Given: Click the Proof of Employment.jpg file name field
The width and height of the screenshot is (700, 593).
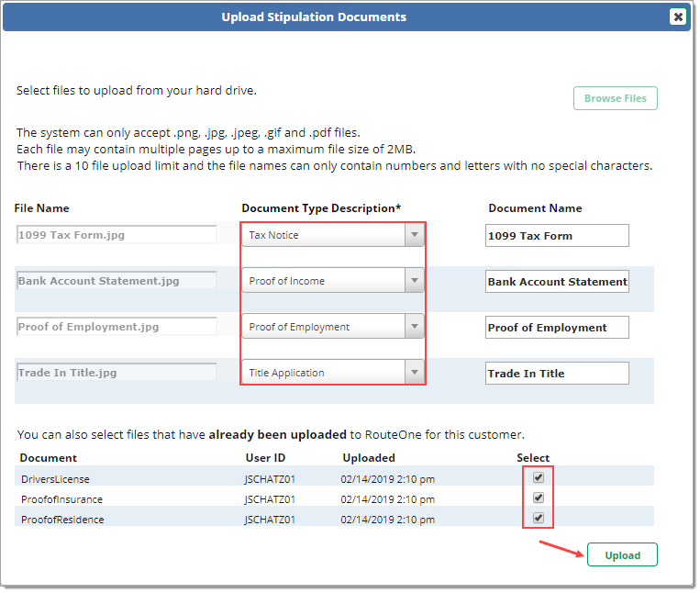Looking at the screenshot, I should (x=117, y=327).
